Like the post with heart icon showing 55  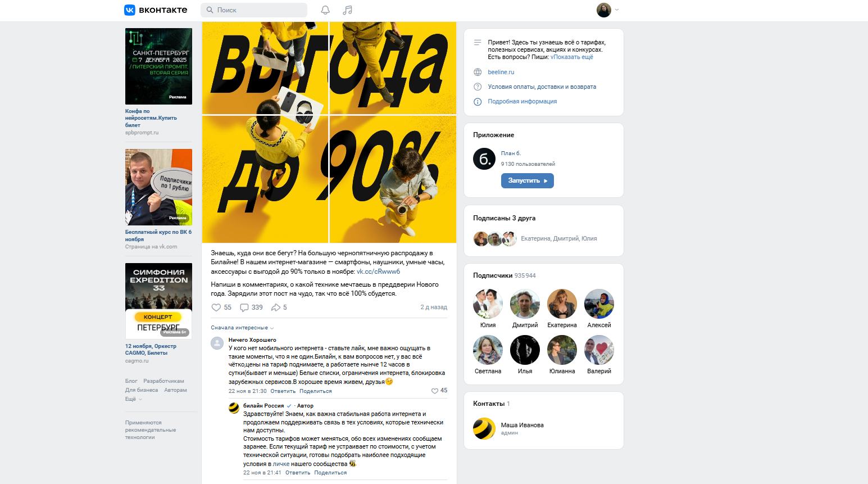coord(216,307)
